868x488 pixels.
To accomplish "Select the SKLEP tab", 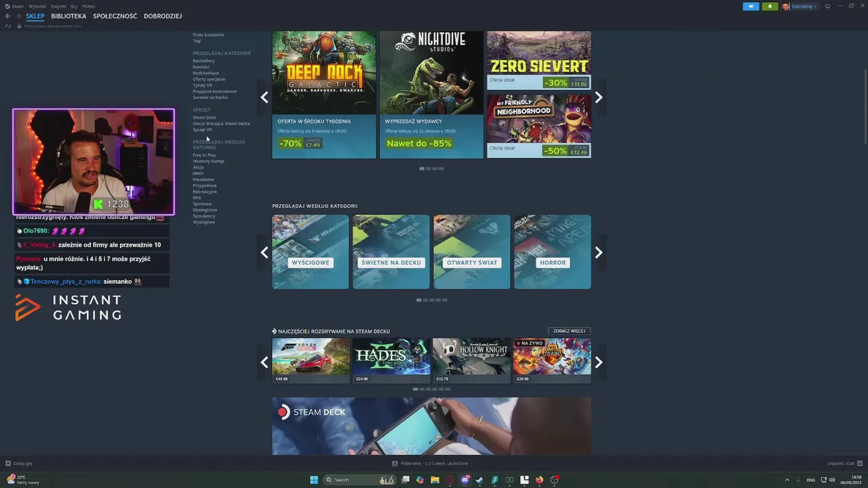I will 35,16.
